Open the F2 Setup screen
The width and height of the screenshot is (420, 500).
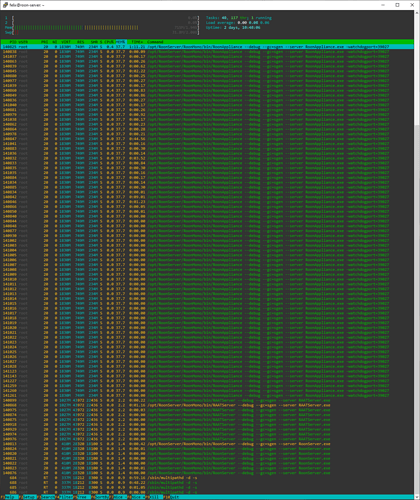click(30, 497)
